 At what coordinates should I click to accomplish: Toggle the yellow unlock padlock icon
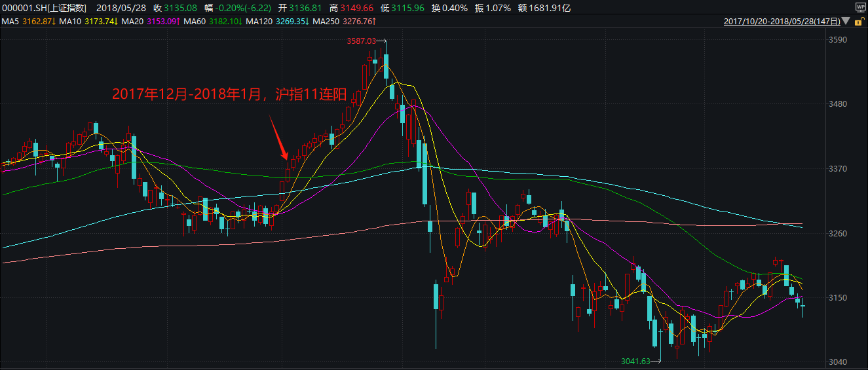861,22
